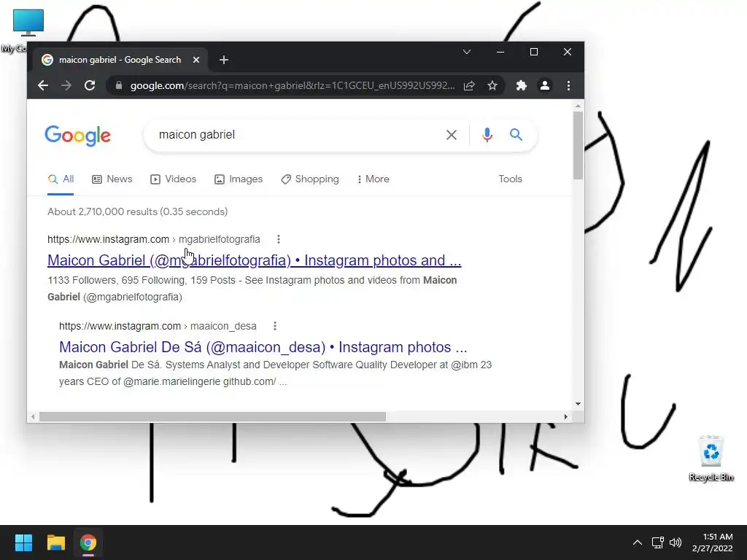The height and width of the screenshot is (560, 747).
Task: Click inside the maicon gabriel search field
Action: [295, 135]
